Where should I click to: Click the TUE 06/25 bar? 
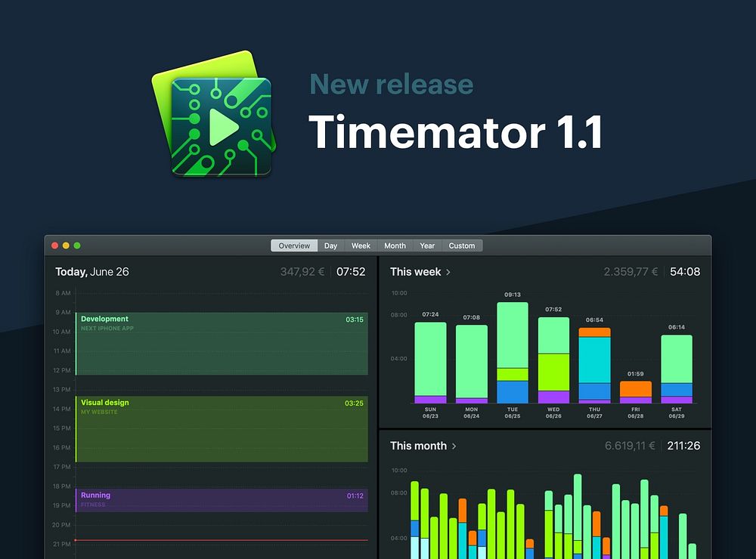point(513,353)
